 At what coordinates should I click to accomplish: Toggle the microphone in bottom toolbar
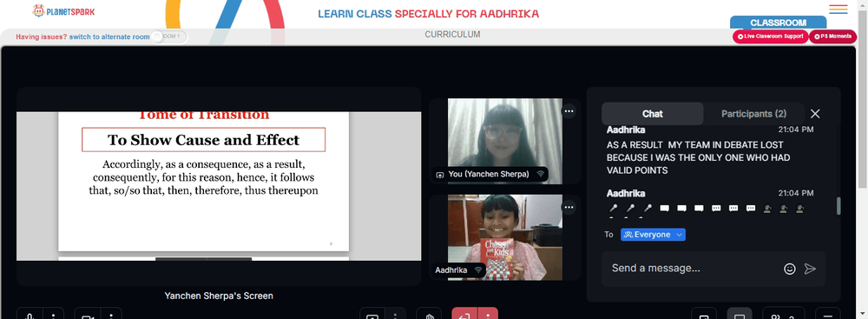[30, 314]
